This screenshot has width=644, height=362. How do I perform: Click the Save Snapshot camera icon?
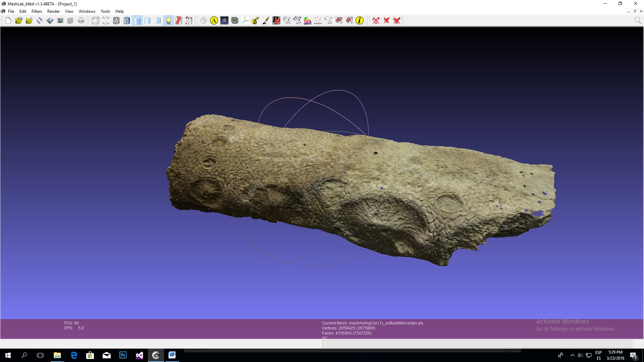pyautogui.click(x=60, y=21)
